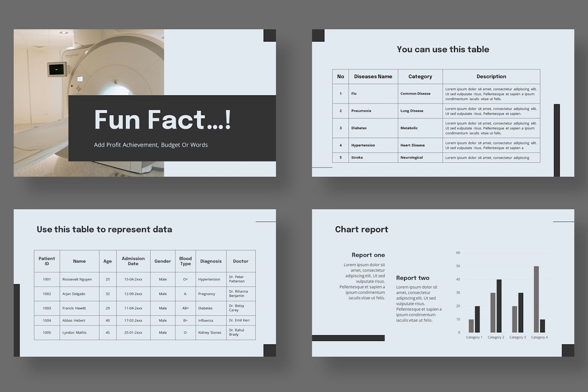Click the 'Hypertension' disease name cell

[373, 145]
